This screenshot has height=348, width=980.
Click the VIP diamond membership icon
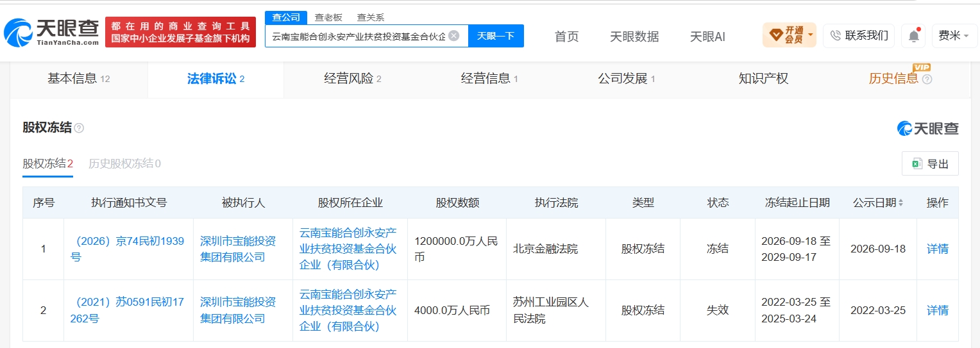click(x=775, y=35)
